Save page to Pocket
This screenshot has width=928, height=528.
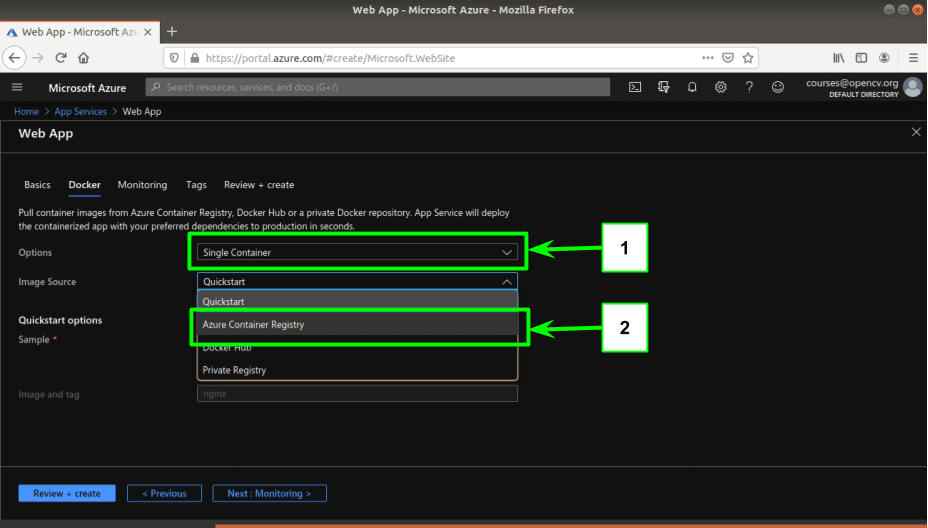pyautogui.click(x=728, y=58)
